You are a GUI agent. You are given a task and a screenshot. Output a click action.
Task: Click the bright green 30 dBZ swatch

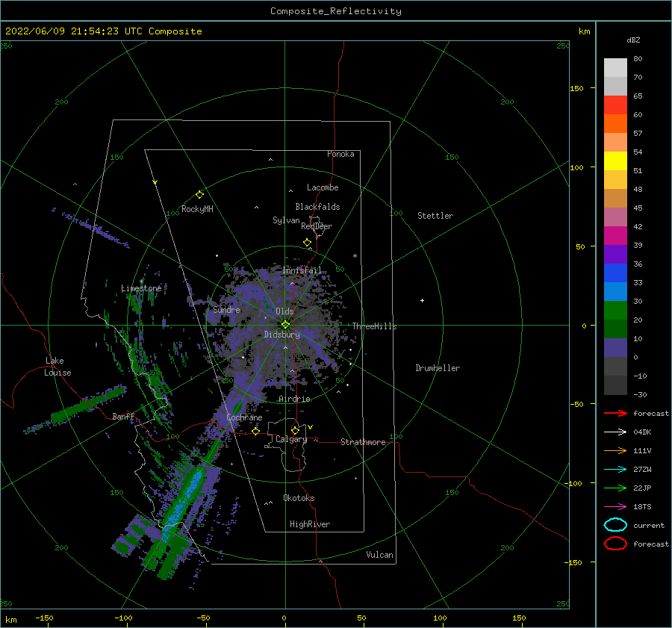click(x=615, y=310)
